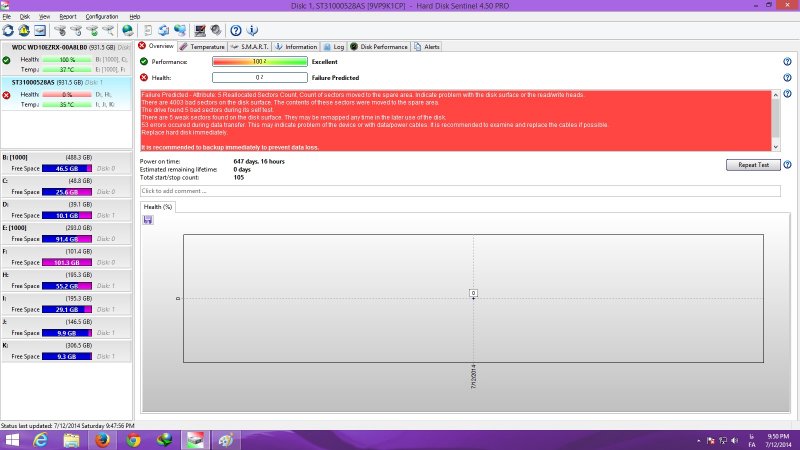The image size is (800, 450).
Task: Select the D: partition row
Action: pos(66,210)
